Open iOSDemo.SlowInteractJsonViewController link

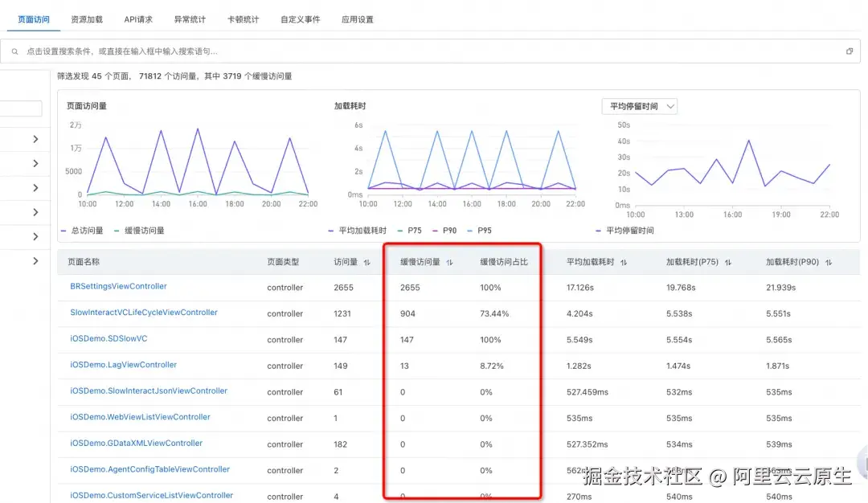149,391
